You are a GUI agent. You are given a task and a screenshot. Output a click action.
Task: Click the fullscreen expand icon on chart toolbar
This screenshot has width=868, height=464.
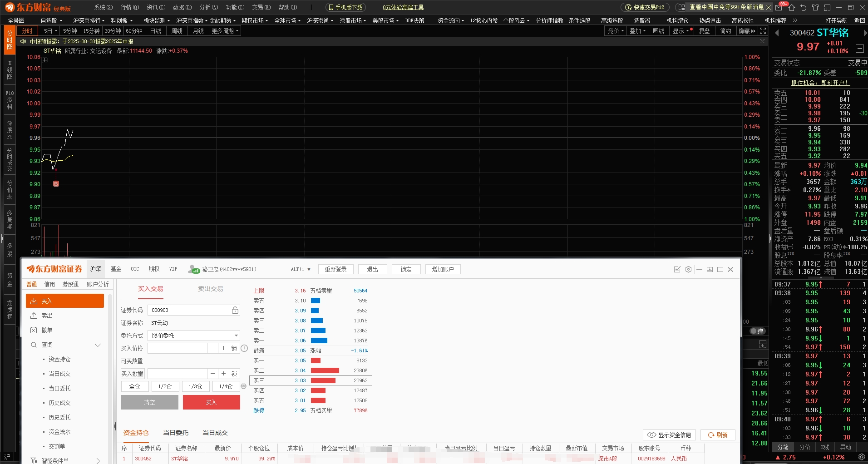[x=763, y=31]
